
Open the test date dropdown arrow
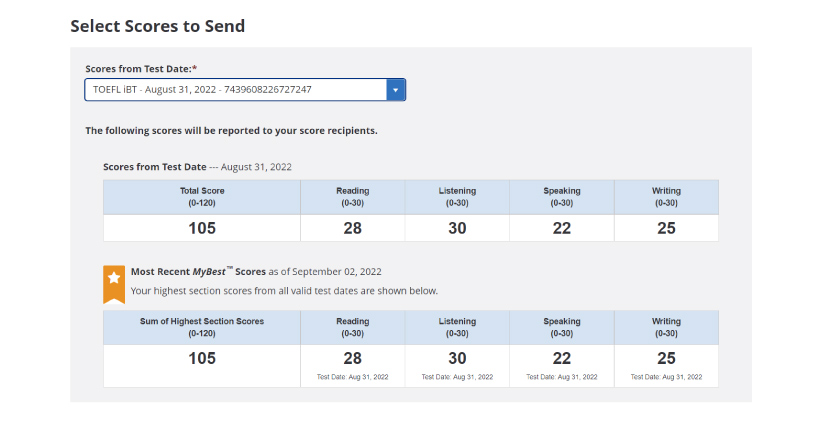tap(395, 90)
